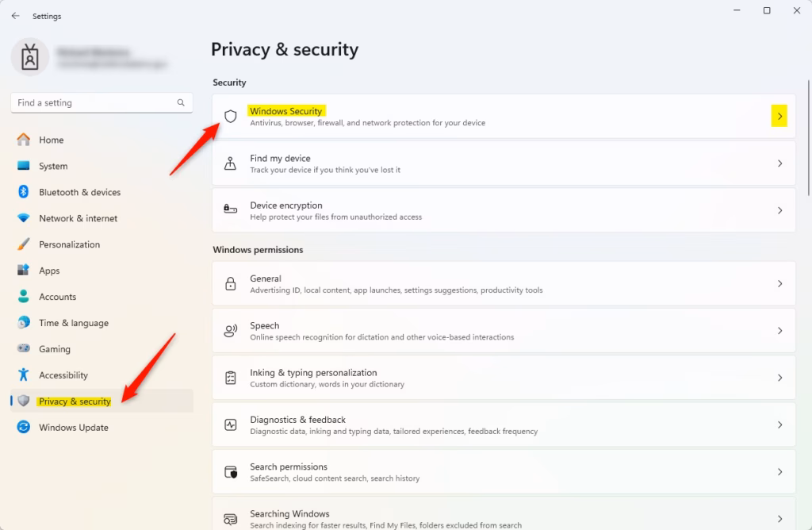Open Find my device chevron arrow
This screenshot has width=812, height=530.
780,163
